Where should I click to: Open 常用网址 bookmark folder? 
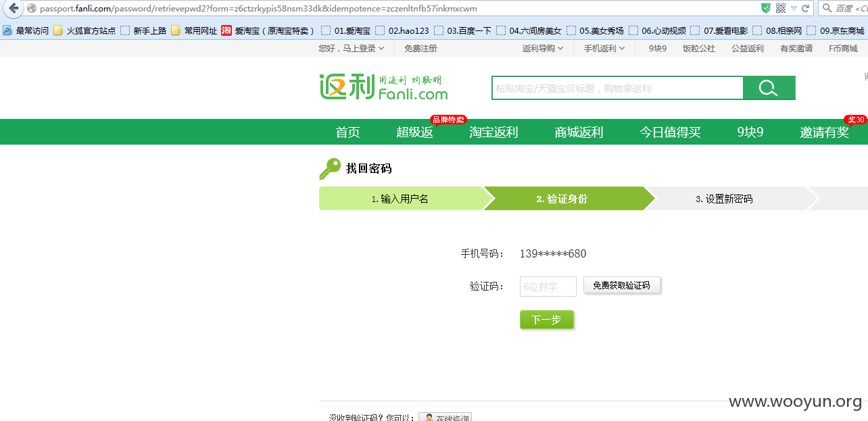[x=194, y=30]
